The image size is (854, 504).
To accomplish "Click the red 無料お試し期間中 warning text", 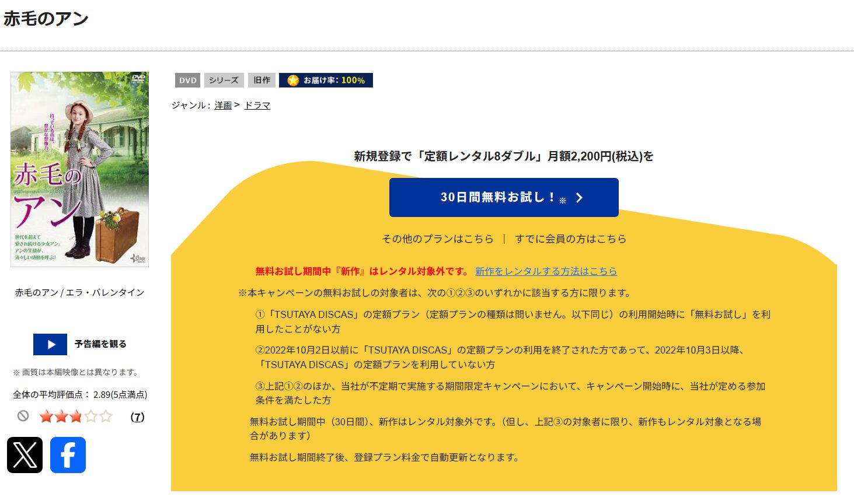I will [x=362, y=271].
